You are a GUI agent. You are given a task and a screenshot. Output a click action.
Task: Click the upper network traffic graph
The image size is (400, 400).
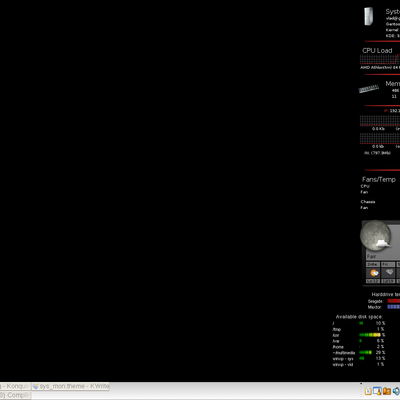380,121
